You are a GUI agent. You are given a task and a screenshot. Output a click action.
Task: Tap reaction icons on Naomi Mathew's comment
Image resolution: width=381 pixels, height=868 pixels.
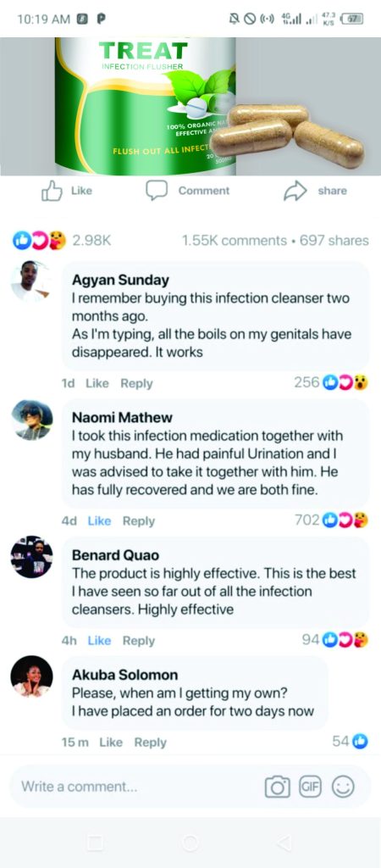(x=345, y=520)
